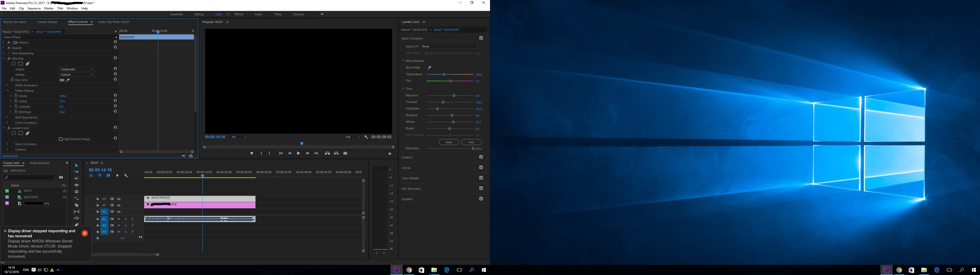Open the Program monitor wrench settings
The height and width of the screenshot is (275, 980).
coord(366,137)
